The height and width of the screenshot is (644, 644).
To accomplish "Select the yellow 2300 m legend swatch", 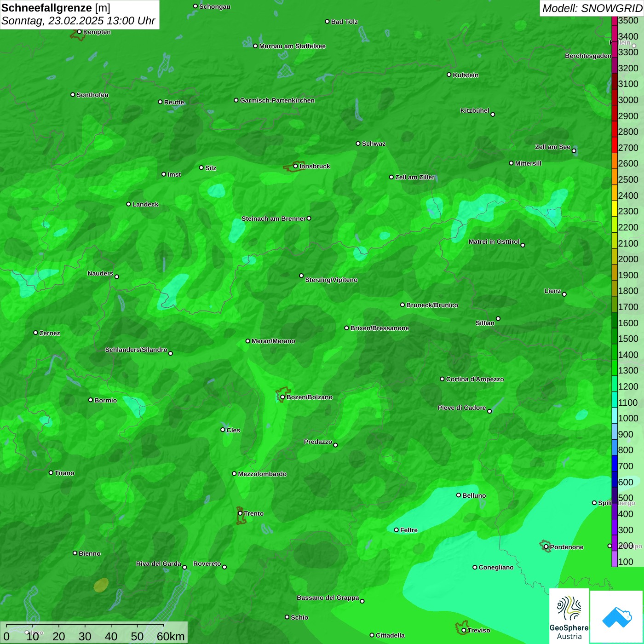I will coord(615,208).
